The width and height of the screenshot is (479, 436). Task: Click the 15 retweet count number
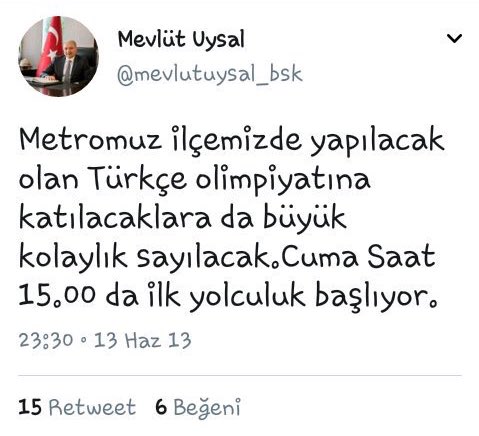click(x=30, y=407)
